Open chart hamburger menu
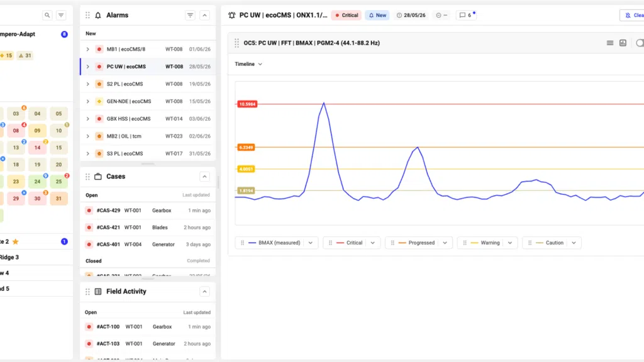 [x=610, y=43]
